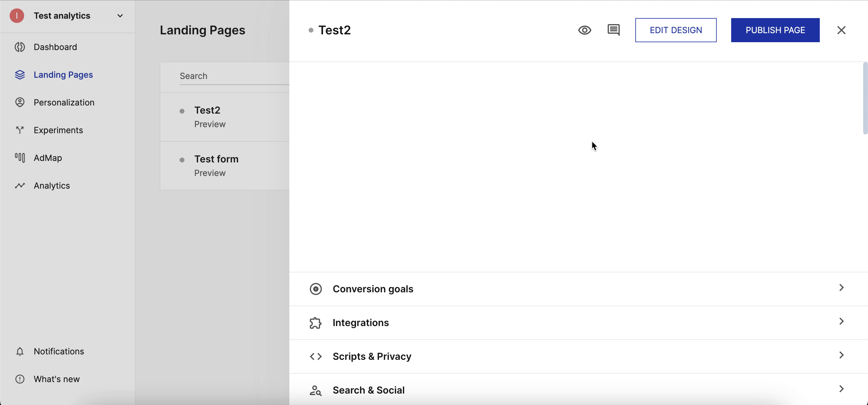Click the Search & Social label
The width and height of the screenshot is (868, 405).
(369, 390)
